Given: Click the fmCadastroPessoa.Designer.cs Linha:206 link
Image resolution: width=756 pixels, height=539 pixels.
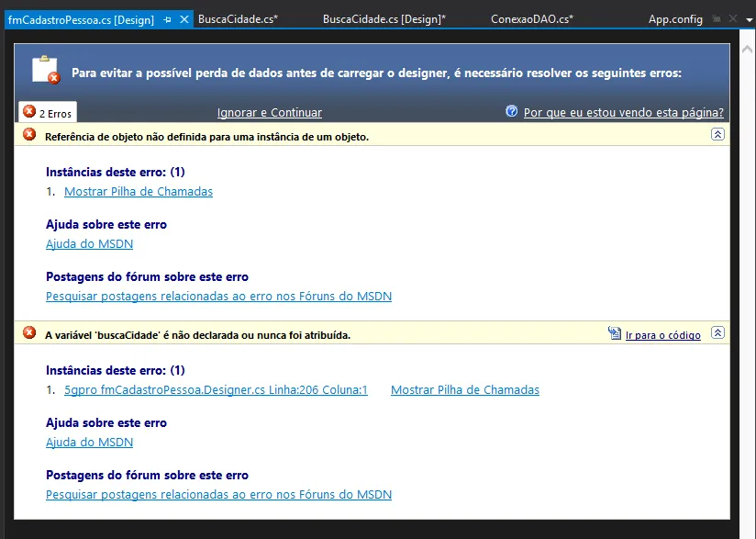Looking at the screenshot, I should [217, 389].
